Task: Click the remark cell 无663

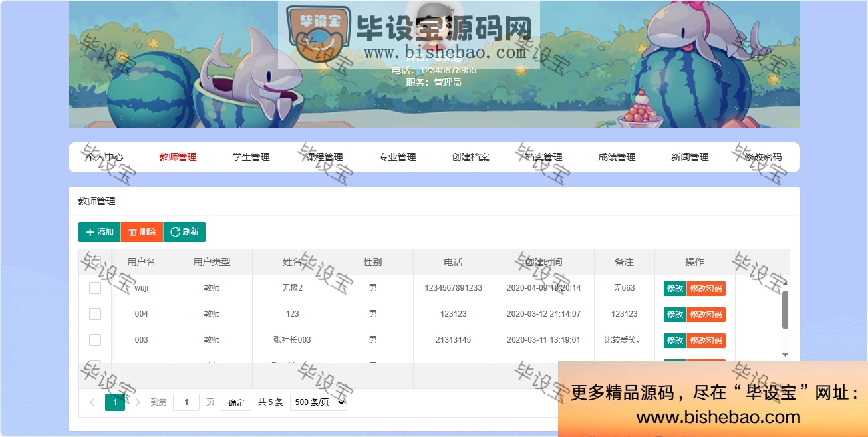Action: [625, 288]
